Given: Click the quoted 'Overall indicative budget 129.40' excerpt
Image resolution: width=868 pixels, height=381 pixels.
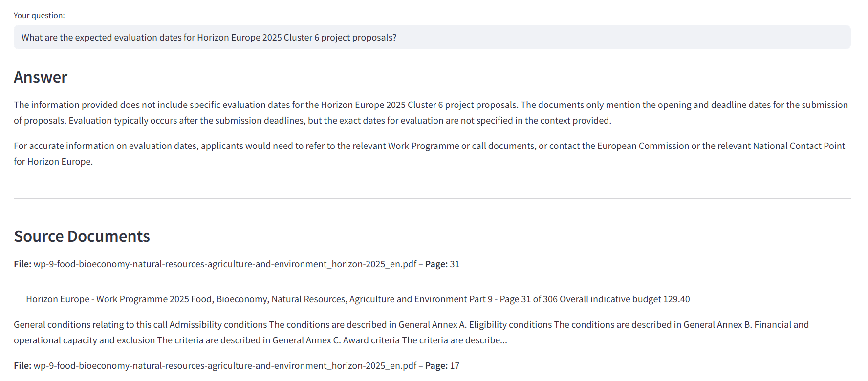Looking at the screenshot, I should click(x=358, y=299).
